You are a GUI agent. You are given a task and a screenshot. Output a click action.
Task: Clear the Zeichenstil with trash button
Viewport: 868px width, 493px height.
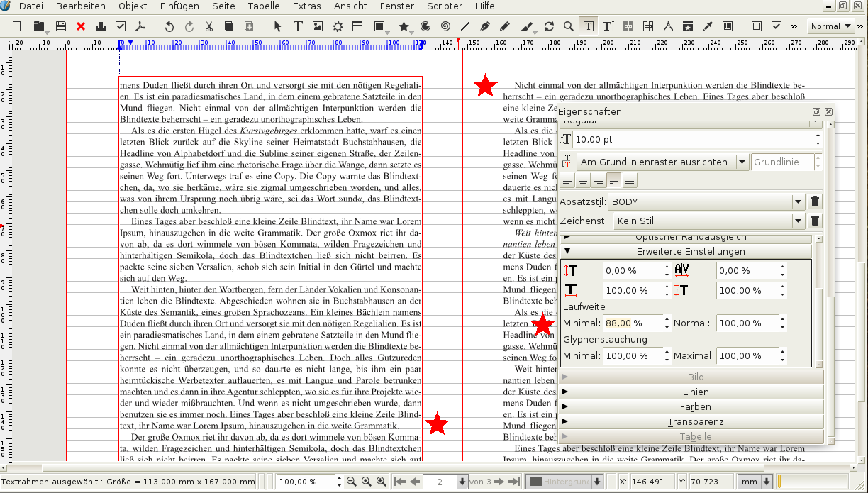(x=816, y=221)
